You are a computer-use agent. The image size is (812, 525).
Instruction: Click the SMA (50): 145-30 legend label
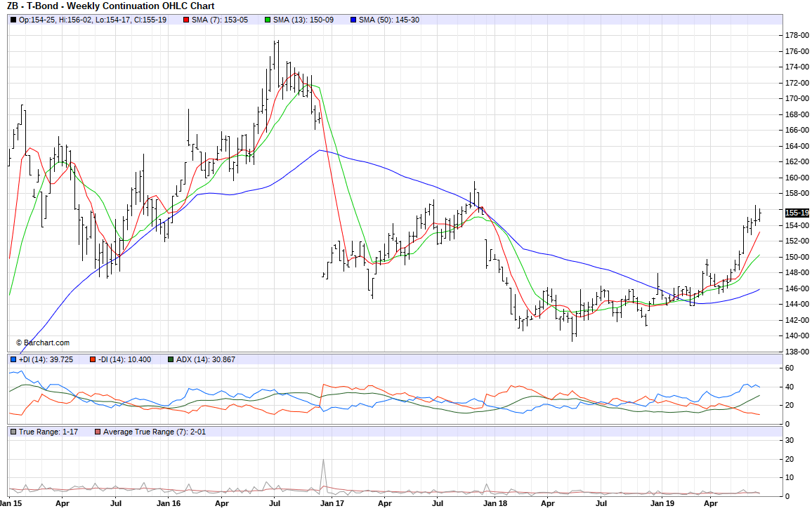(389, 20)
